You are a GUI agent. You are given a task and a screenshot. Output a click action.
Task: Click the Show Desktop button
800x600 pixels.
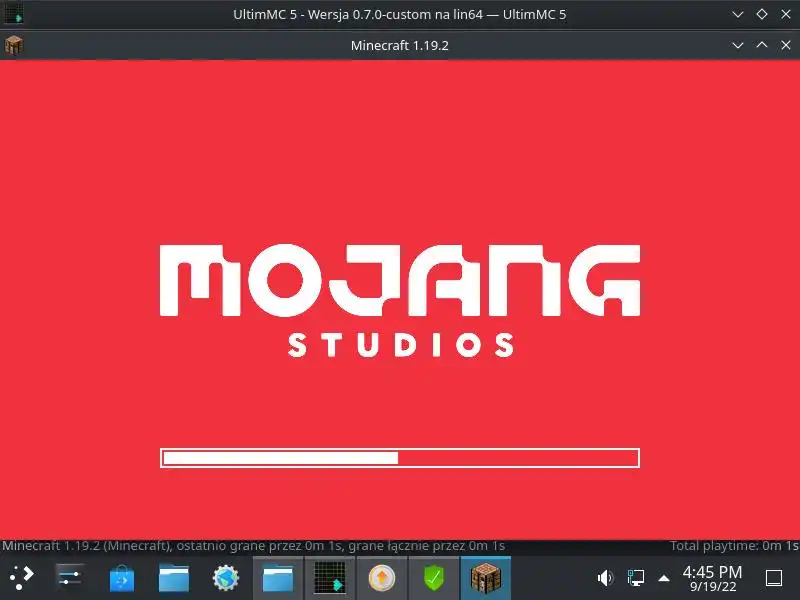[774, 578]
